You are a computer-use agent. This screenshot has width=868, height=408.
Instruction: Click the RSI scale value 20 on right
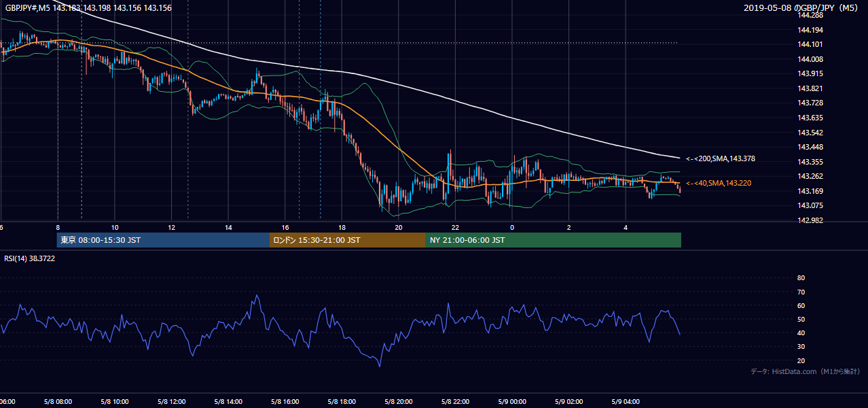pyautogui.click(x=801, y=360)
